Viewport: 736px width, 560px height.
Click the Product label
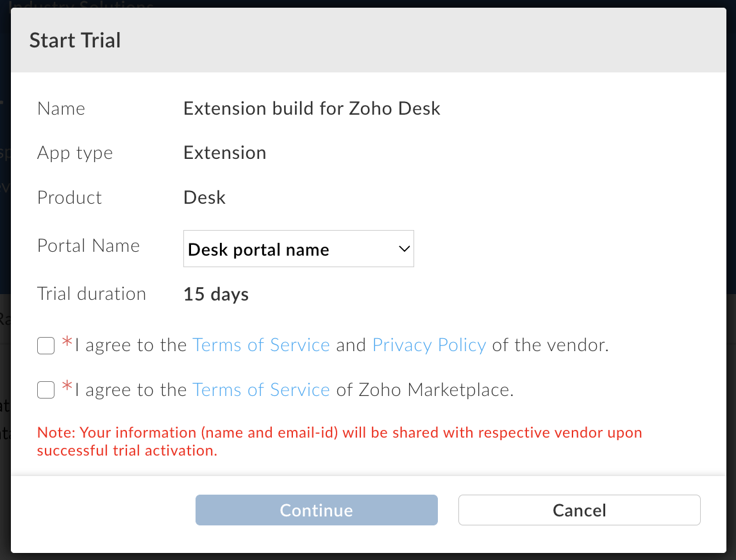[x=69, y=197]
